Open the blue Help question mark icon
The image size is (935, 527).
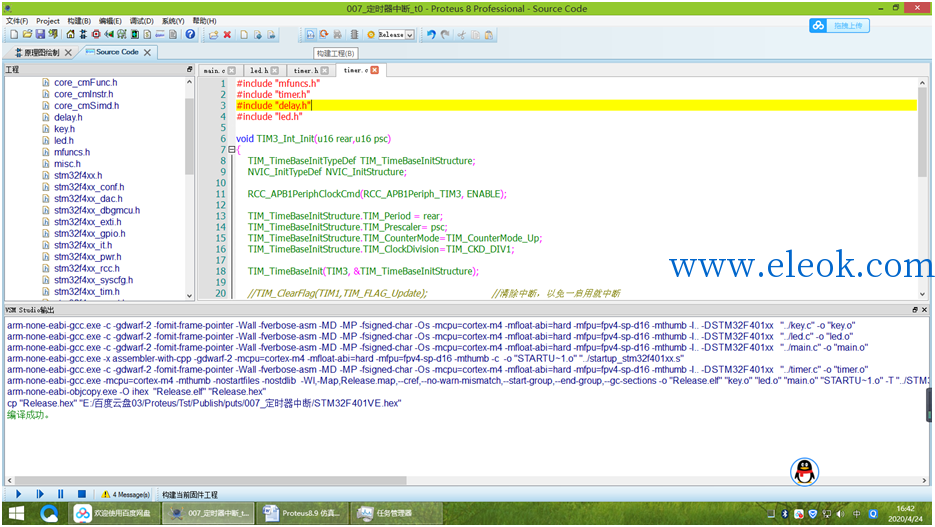click(190, 35)
